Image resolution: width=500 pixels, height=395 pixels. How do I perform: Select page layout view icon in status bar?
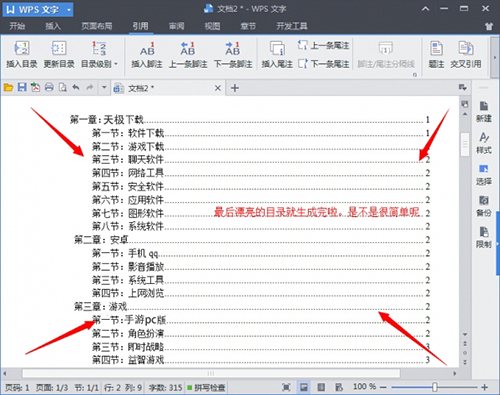304,387
